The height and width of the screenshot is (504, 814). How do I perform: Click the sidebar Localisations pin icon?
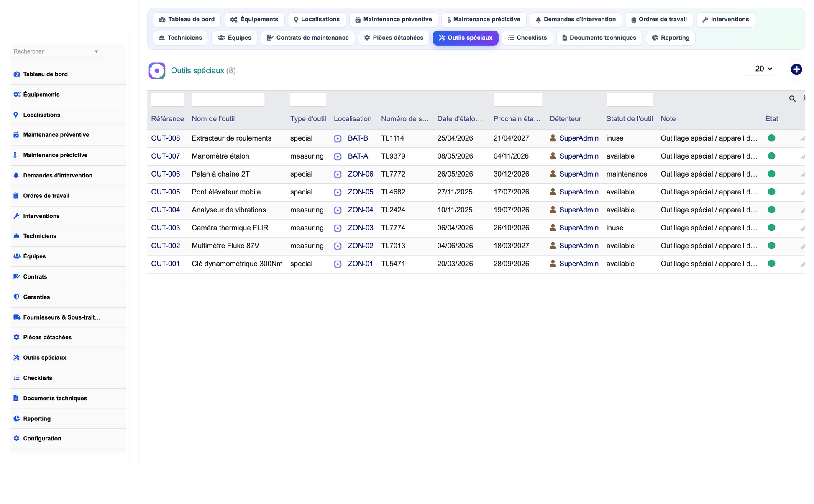[16, 115]
